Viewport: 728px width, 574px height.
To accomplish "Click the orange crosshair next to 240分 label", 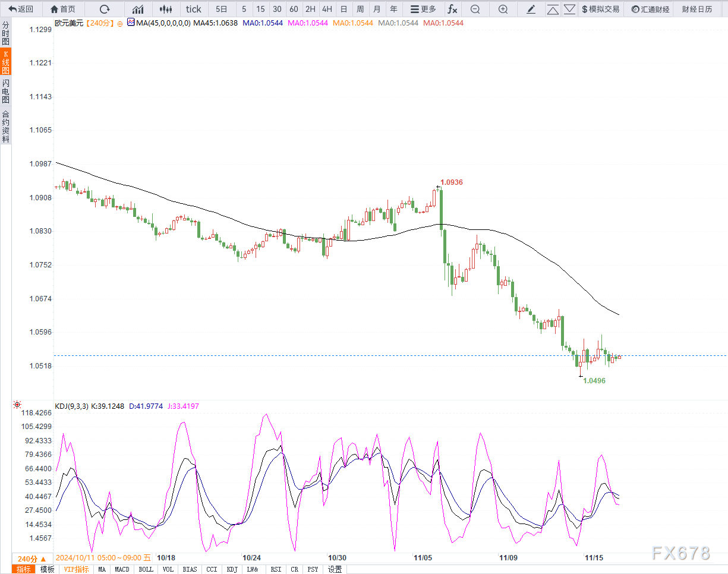I will (119, 23).
